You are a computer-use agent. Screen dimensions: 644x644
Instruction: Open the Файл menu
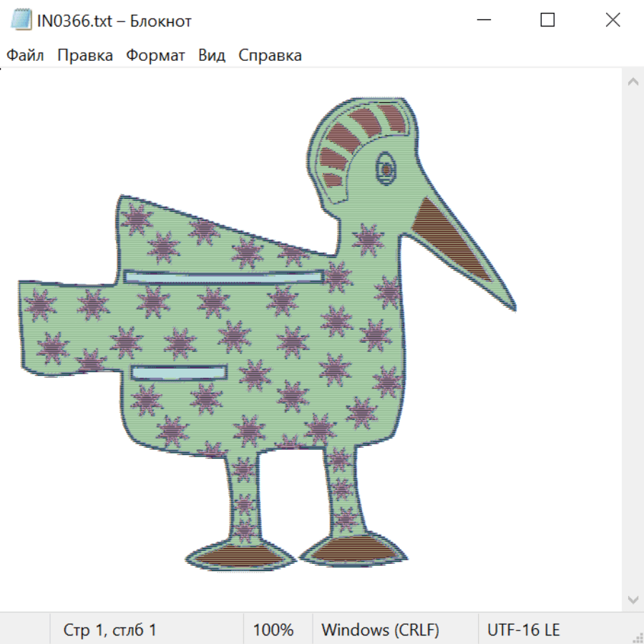click(x=25, y=56)
